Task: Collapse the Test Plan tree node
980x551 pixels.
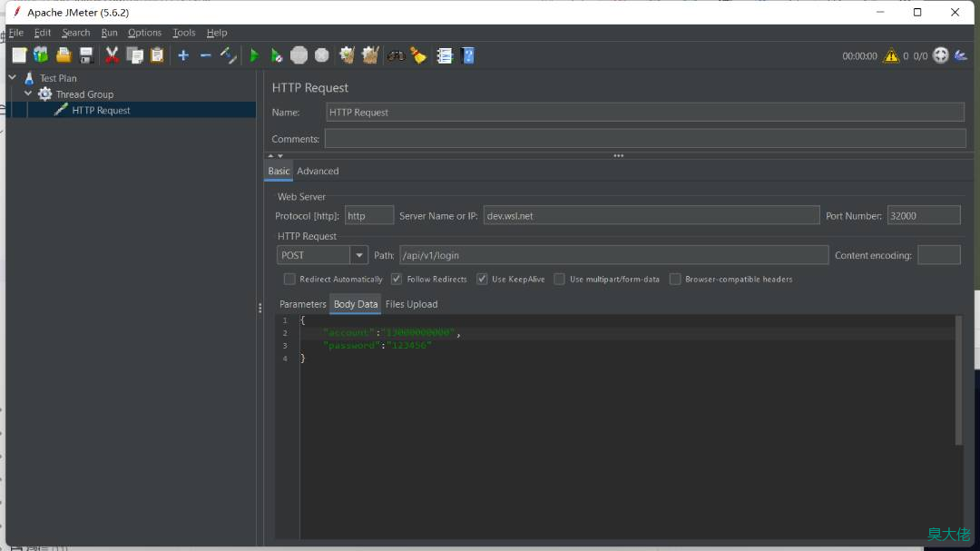Action: [13, 77]
